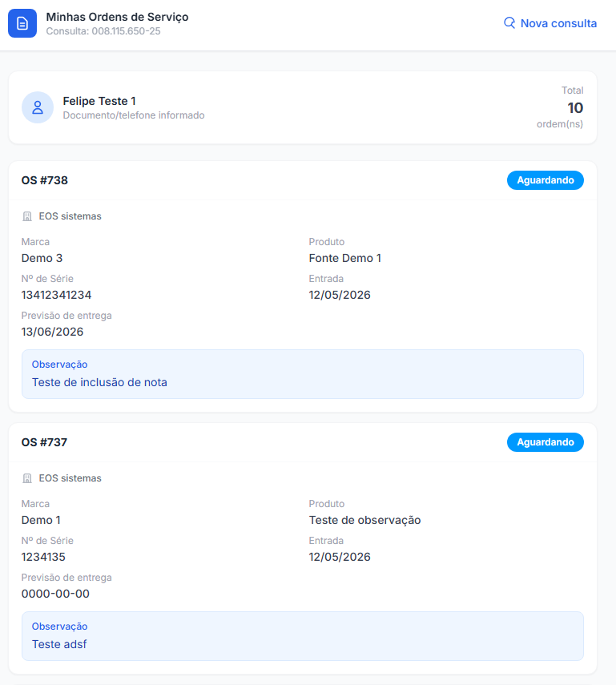
Task: Click the building icon in OS #738
Action: [x=27, y=216]
